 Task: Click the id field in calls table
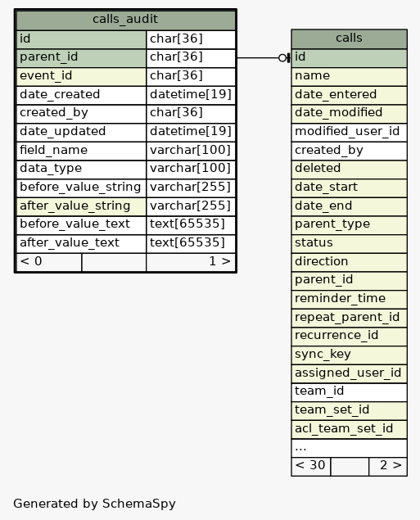349,57
